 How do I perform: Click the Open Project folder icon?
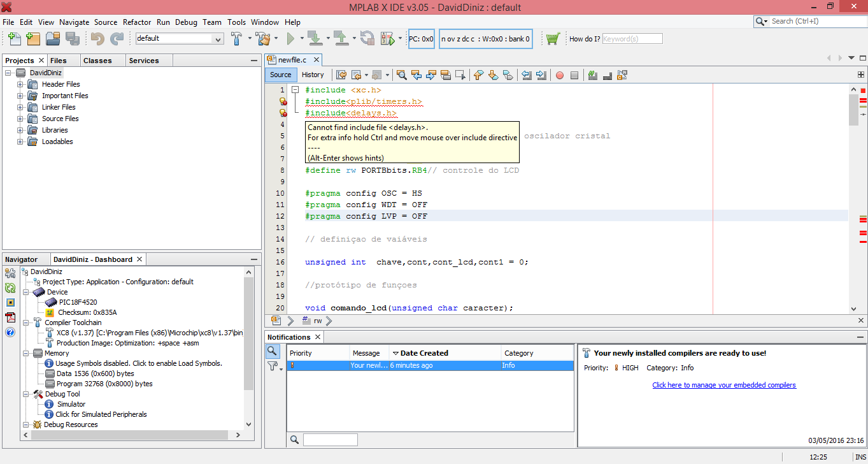pos(53,39)
